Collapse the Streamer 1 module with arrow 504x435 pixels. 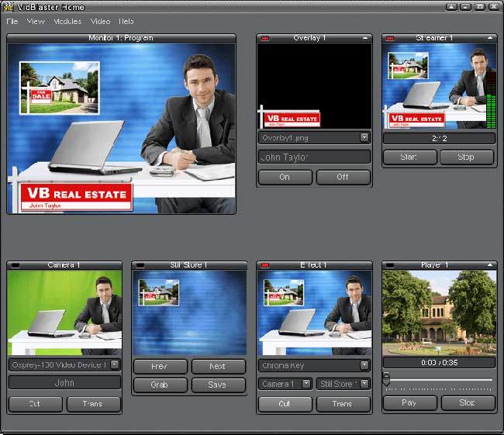(x=490, y=38)
